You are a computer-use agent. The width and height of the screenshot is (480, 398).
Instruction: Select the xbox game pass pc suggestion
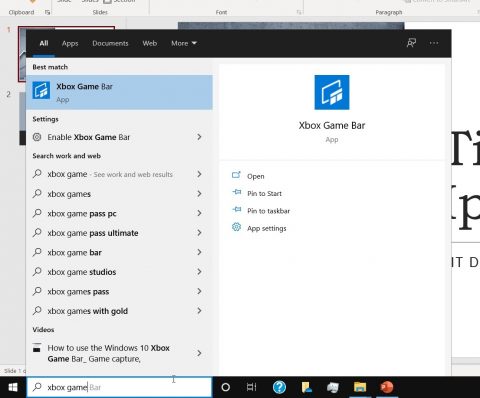119,213
